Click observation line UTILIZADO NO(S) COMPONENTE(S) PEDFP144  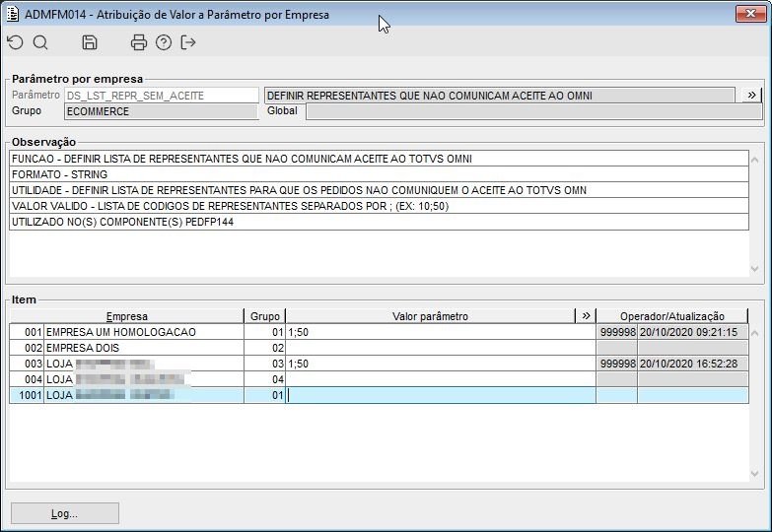pos(380,222)
